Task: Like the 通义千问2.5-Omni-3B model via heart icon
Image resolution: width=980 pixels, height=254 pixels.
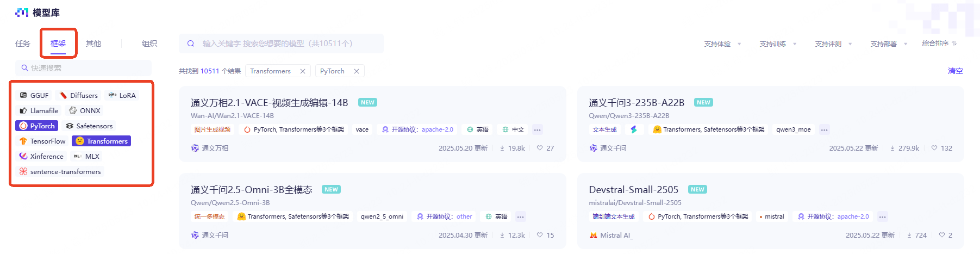Action: [x=540, y=235]
